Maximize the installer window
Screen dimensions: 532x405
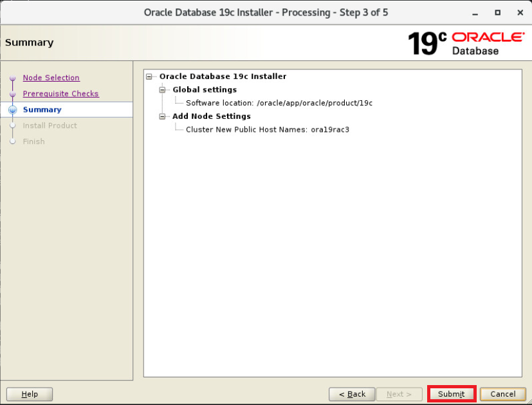click(498, 13)
